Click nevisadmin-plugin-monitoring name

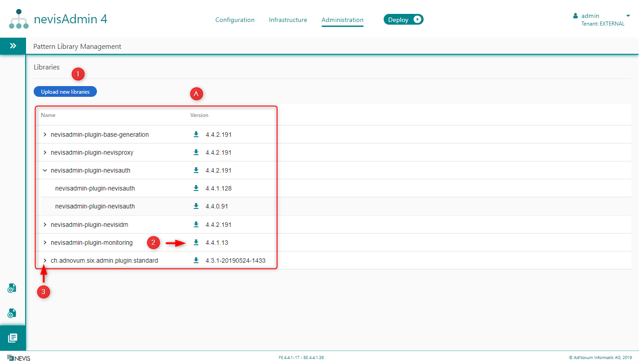pos(92,243)
